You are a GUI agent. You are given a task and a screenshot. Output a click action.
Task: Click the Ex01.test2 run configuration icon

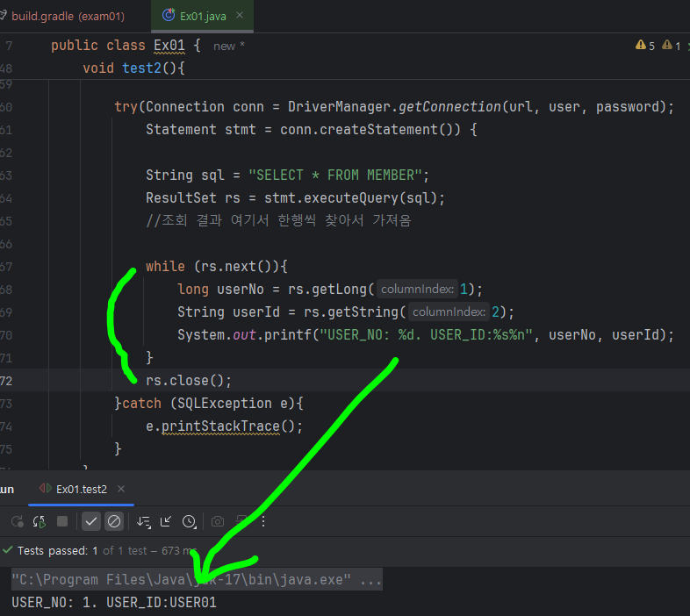click(46, 489)
